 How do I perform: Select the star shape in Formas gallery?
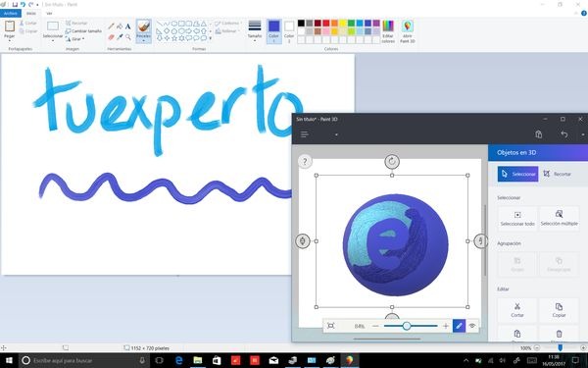tap(174, 38)
